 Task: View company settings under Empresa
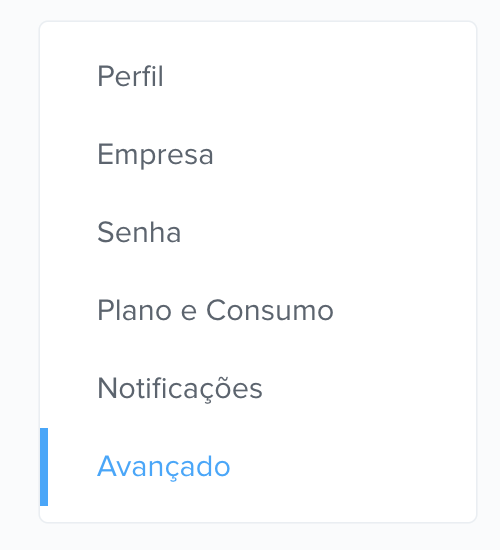pyautogui.click(x=155, y=154)
